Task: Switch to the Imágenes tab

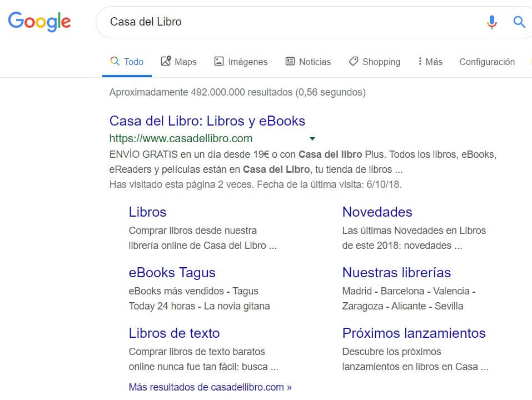Action: (x=241, y=62)
